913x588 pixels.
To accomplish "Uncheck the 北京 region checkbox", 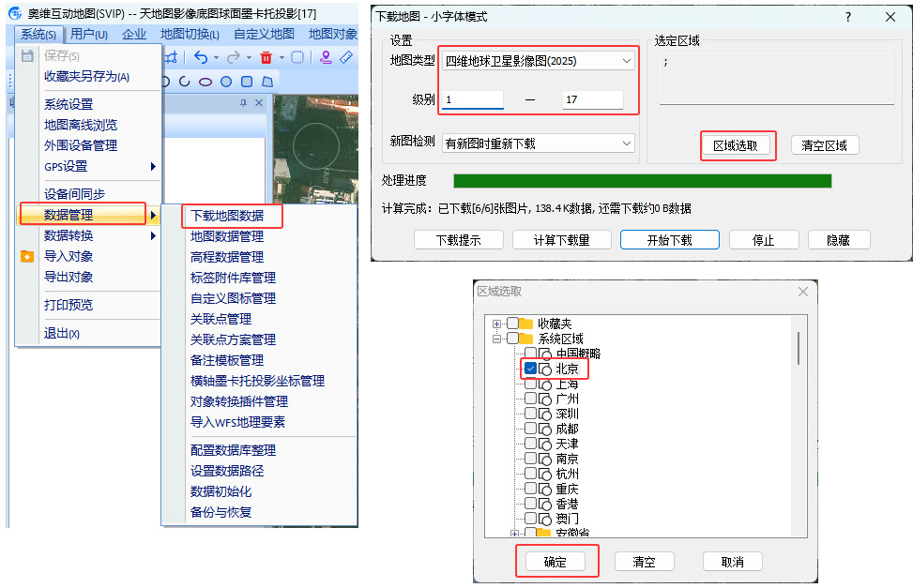I will (x=530, y=369).
